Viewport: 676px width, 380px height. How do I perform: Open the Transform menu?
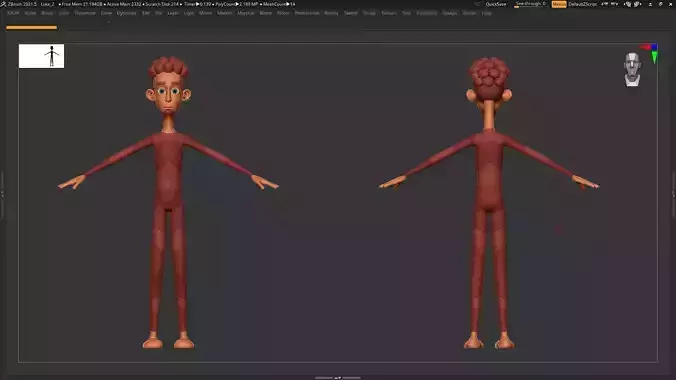427,13
